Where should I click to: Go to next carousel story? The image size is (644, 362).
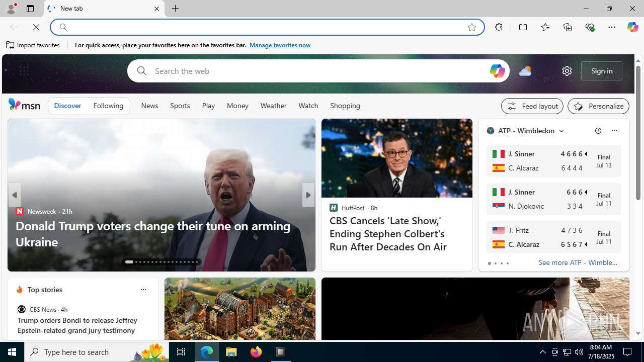[308, 195]
